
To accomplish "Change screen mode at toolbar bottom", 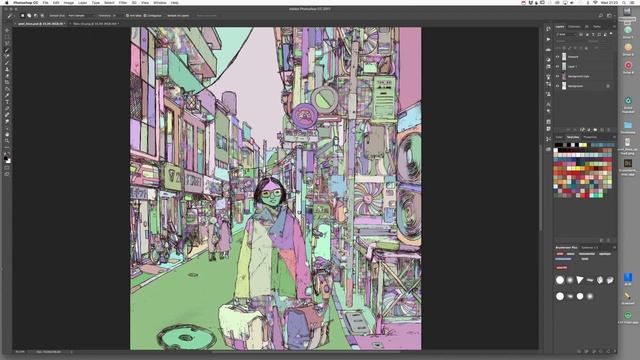I will [x=7, y=174].
